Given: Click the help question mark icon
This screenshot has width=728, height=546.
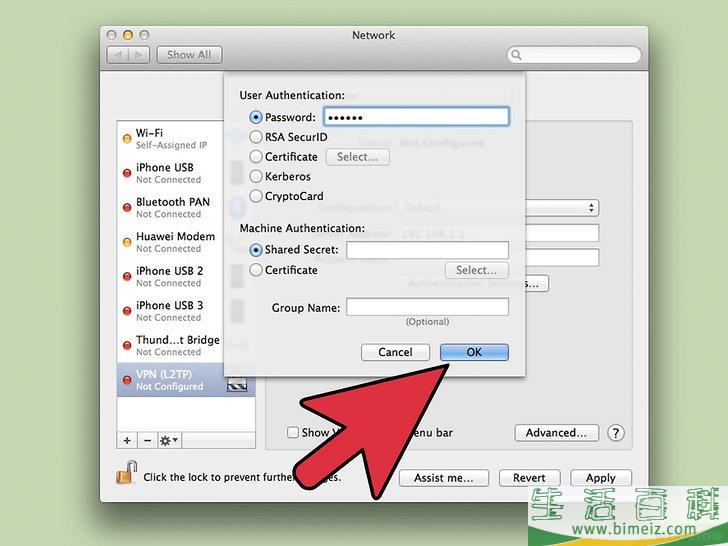Looking at the screenshot, I should click(x=616, y=433).
